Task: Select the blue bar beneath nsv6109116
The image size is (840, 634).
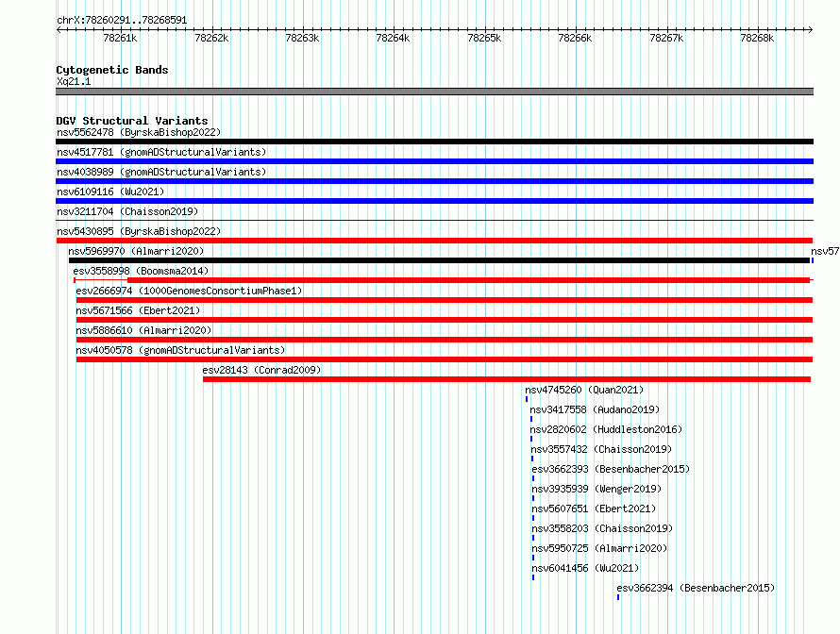Action: click(434, 201)
